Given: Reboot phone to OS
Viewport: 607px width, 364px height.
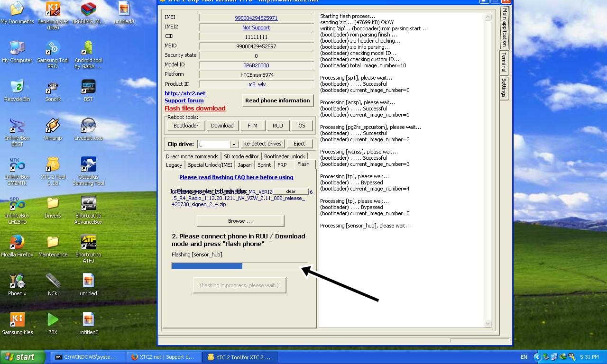Looking at the screenshot, I should tap(302, 126).
